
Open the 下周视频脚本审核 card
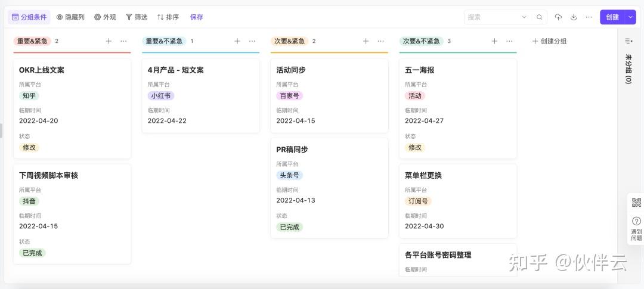click(x=72, y=214)
